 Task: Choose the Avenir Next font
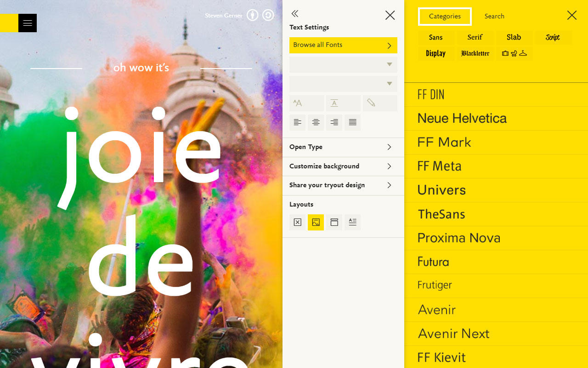[496, 334]
